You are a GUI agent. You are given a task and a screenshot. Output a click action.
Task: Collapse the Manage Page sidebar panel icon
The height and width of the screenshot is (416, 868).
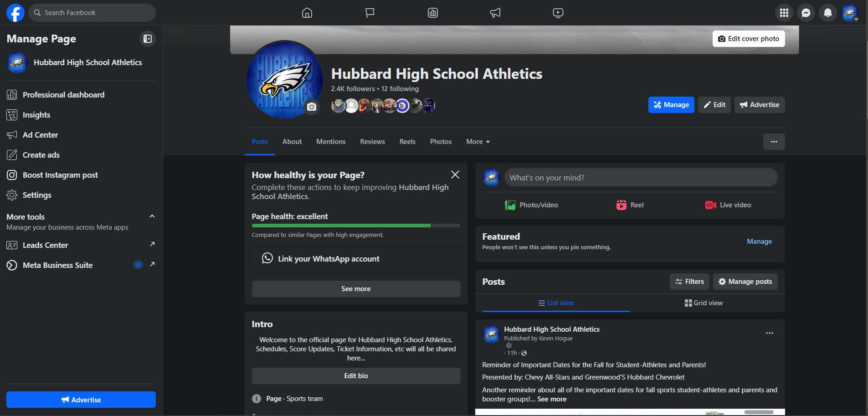pos(148,39)
